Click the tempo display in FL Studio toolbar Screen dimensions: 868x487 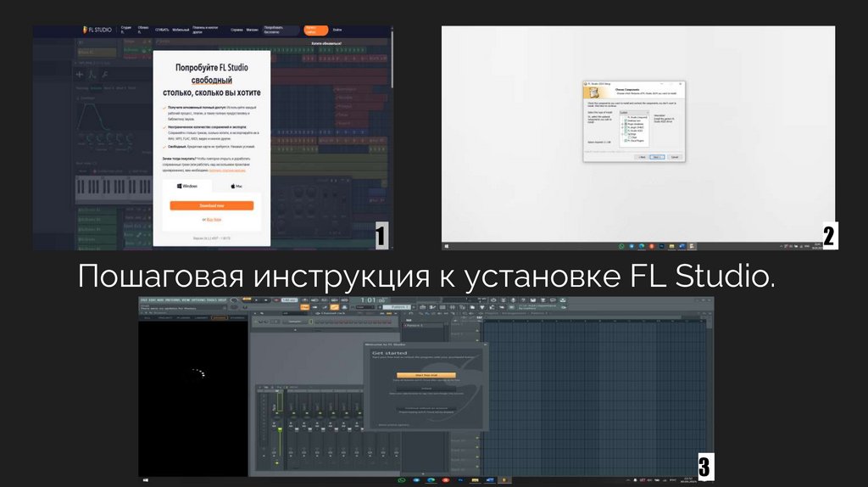coord(290,299)
